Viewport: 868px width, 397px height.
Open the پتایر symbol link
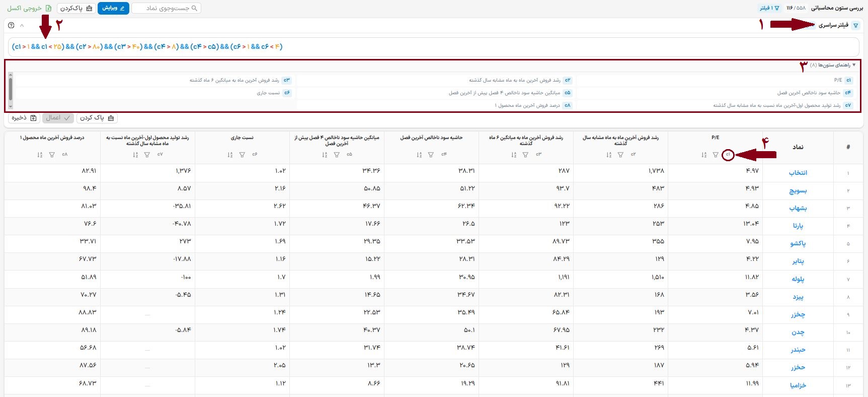[798, 261]
